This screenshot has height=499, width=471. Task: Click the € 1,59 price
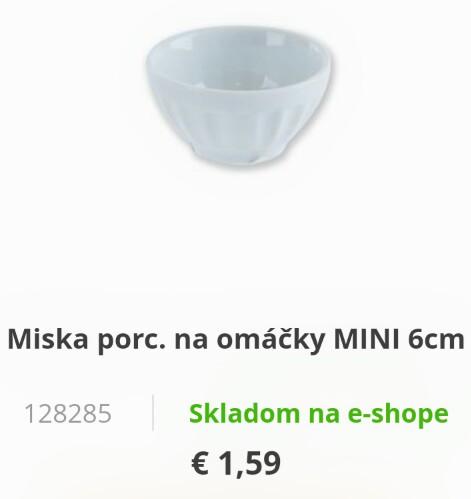(x=236, y=463)
